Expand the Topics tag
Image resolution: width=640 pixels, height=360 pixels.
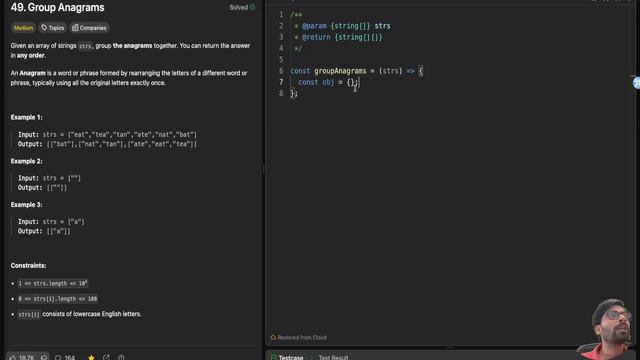tap(53, 28)
